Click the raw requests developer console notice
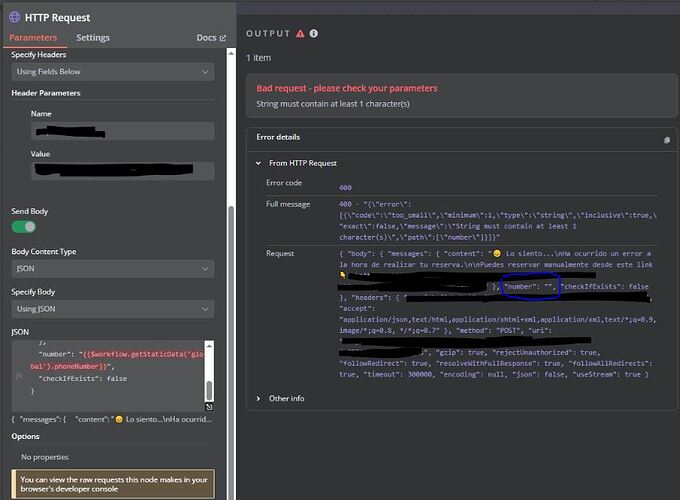This screenshot has width=680, height=500. coord(113,484)
